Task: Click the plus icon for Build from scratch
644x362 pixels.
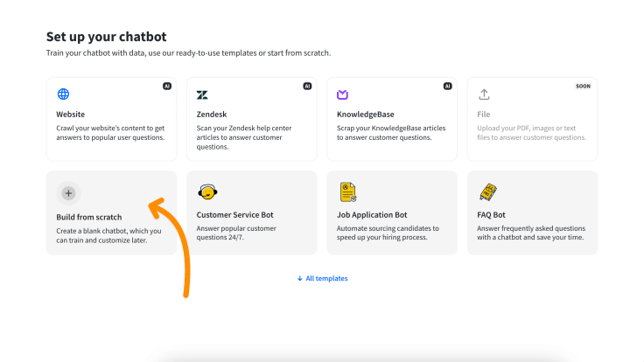Action: tap(68, 193)
